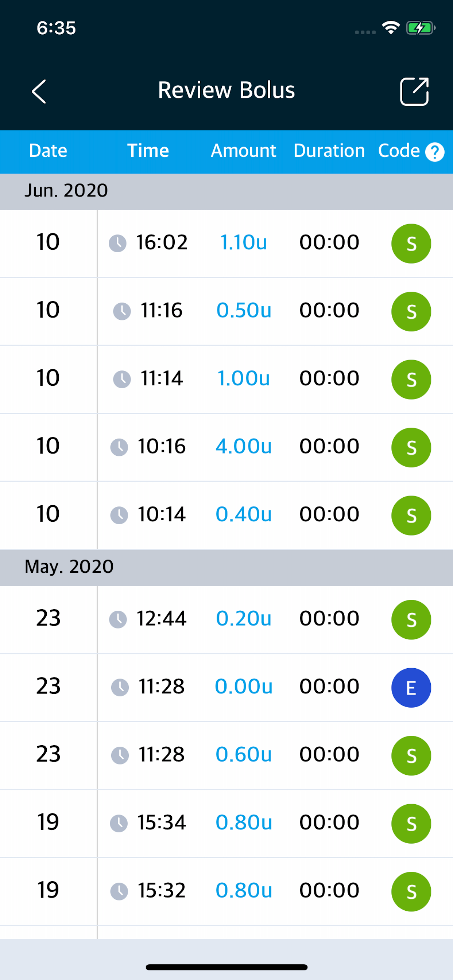Screen dimensions: 453x980
Task: Select the Duration column header
Action: click(329, 151)
